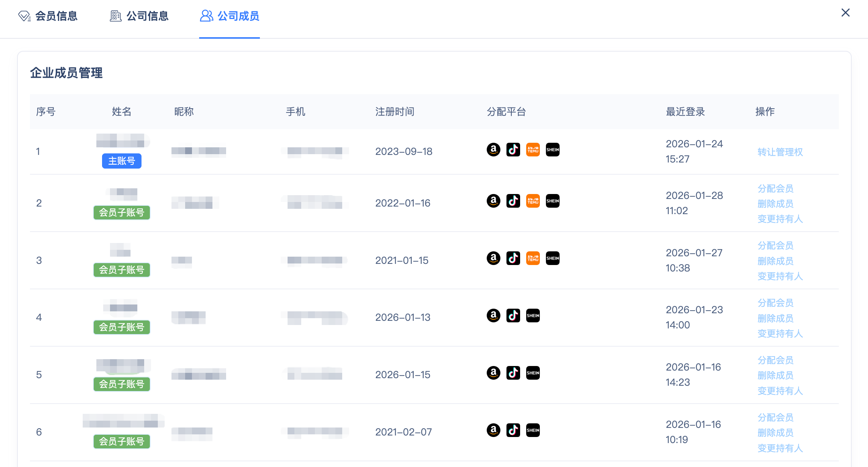This screenshot has width=868, height=467.
Task: Click the SHEIN icon in row 6
Action: coord(533,430)
